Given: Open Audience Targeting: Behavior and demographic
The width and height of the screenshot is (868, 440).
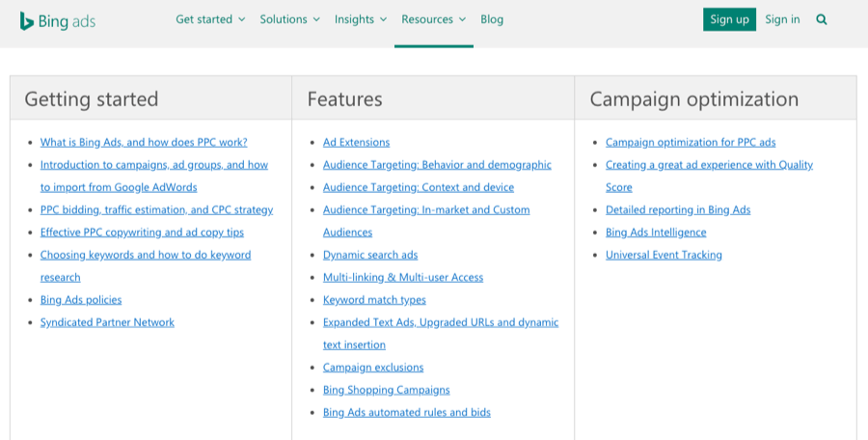Looking at the screenshot, I should pos(437,165).
